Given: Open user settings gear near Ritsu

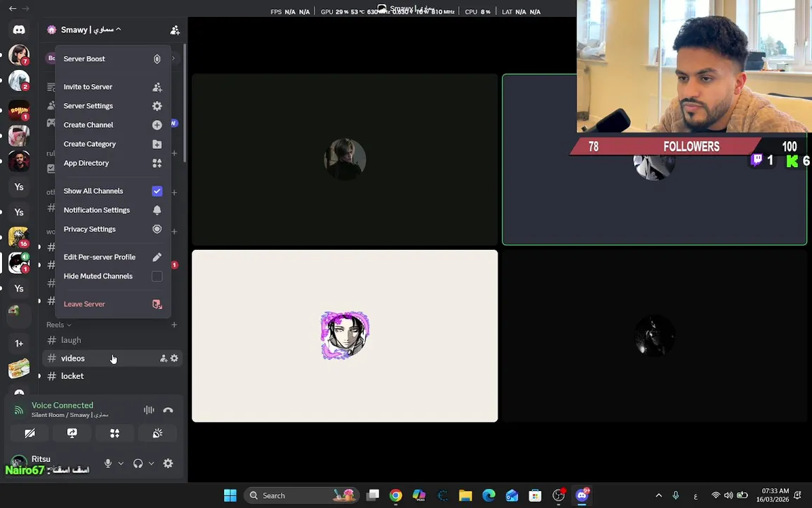Looking at the screenshot, I should pos(168,464).
